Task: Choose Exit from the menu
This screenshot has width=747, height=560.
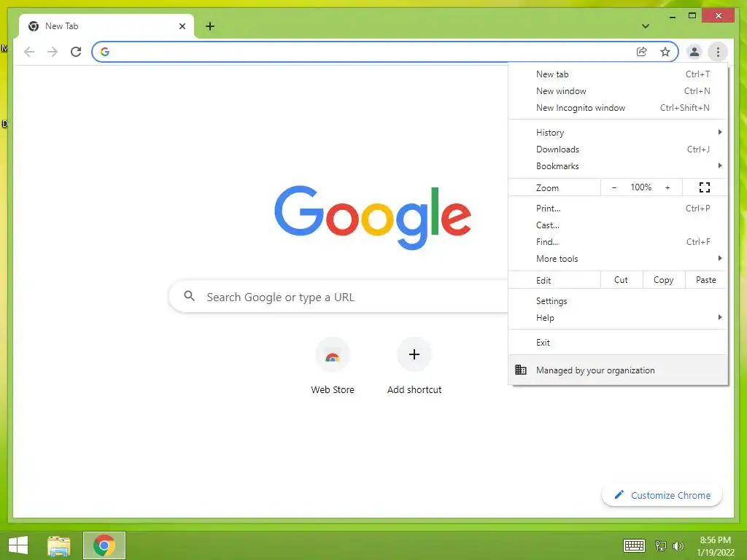Action: tap(617, 343)
